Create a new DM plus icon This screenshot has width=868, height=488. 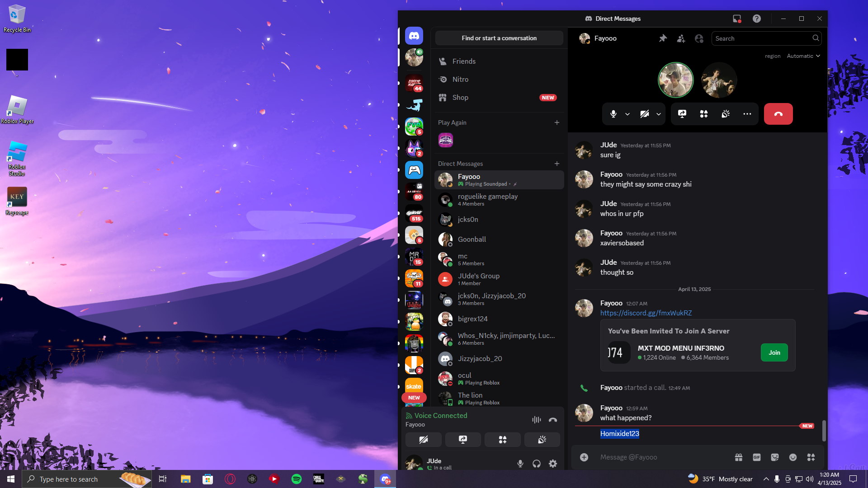pyautogui.click(x=557, y=164)
